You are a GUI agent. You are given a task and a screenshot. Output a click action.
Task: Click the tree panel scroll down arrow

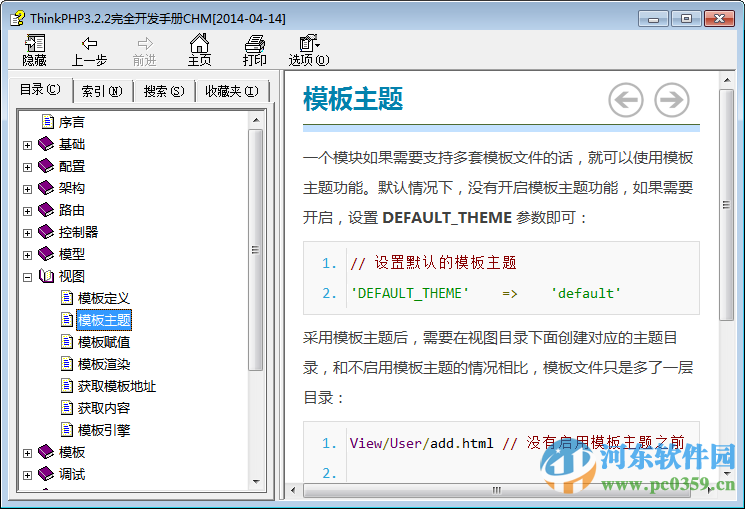(256, 481)
